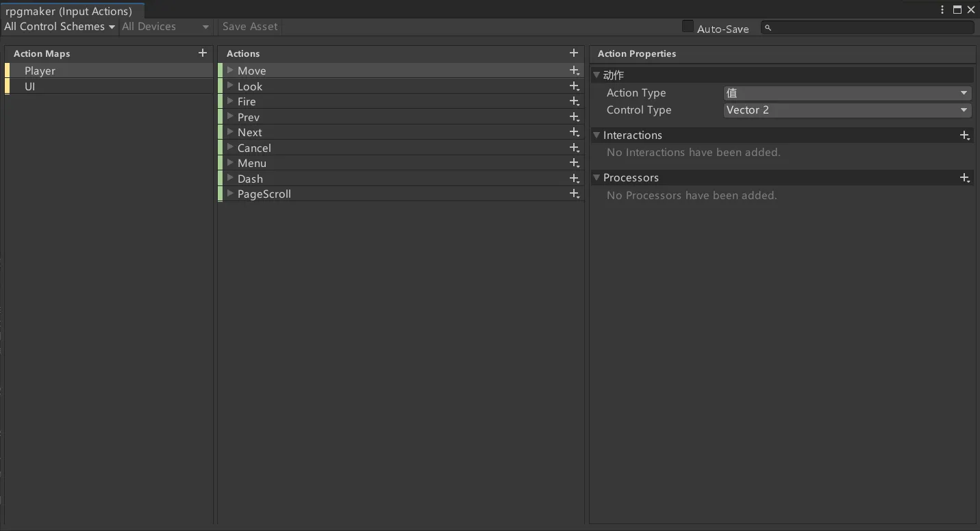Viewport: 980px width, 531px height.
Task: Add a new action in Actions panel header
Action: pyautogui.click(x=574, y=53)
